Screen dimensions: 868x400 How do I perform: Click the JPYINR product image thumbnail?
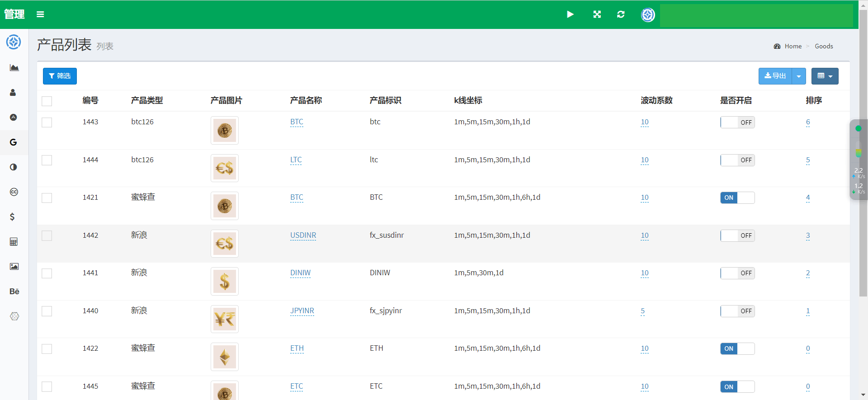click(225, 319)
